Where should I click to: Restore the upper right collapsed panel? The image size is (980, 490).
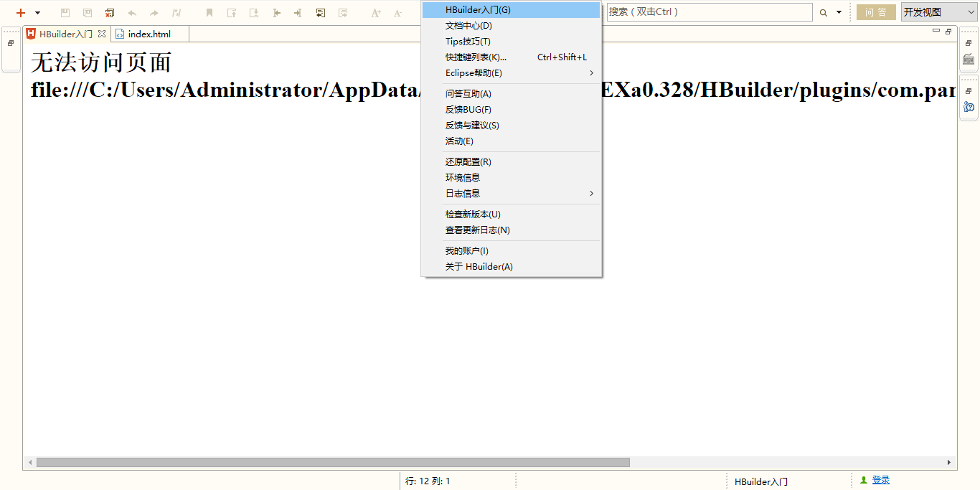click(x=969, y=43)
